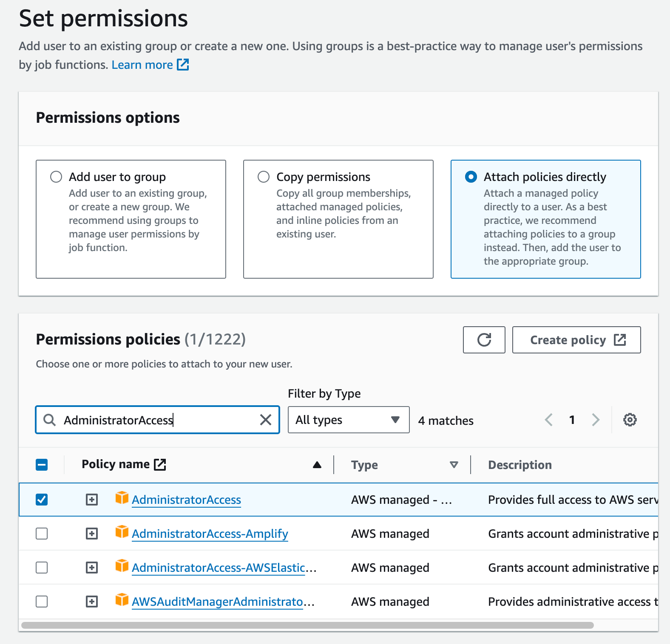The height and width of the screenshot is (644, 670).
Task: Click the horizontal scrollbar under the table
Action: 307,625
